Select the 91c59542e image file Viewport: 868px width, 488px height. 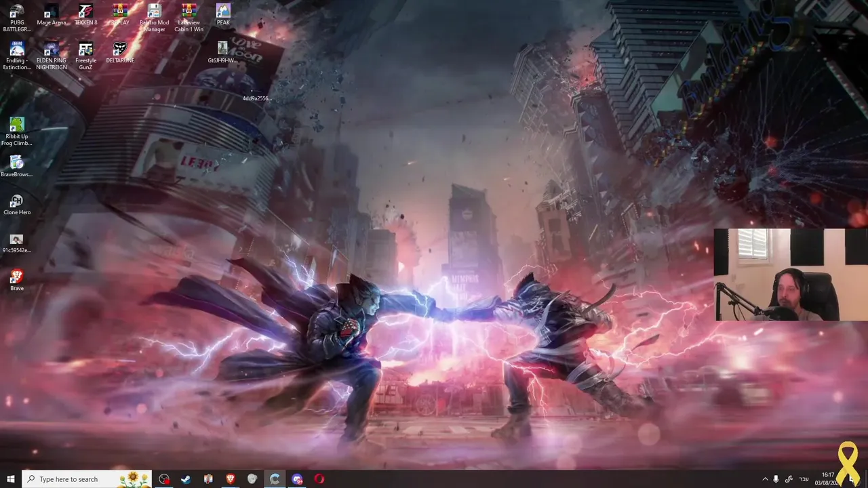click(17, 243)
